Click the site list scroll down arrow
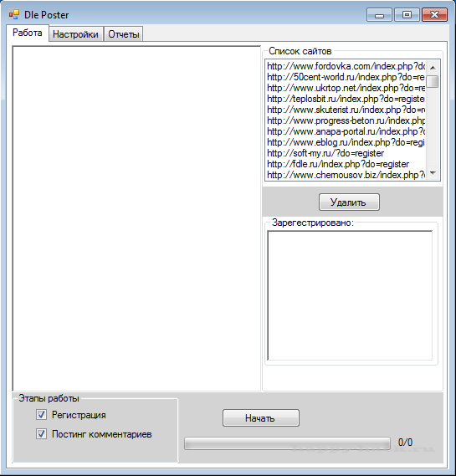456x476 pixels. 433,173
